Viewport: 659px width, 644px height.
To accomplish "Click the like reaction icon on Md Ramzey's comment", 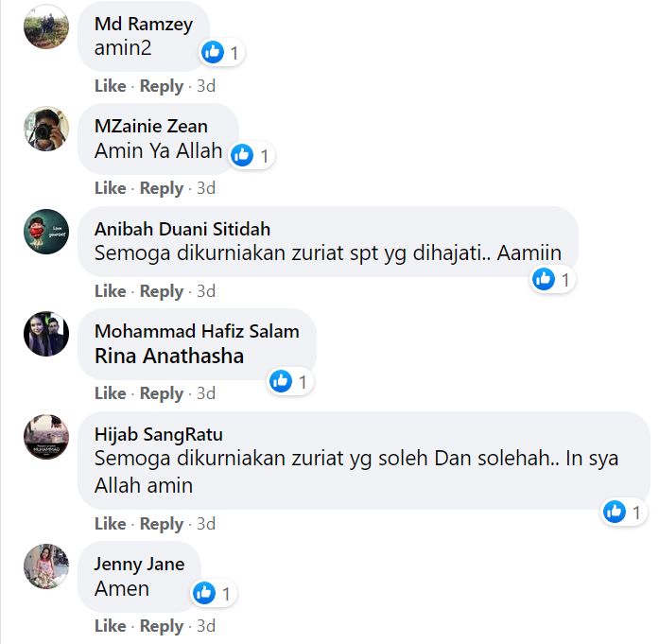I will pos(214,52).
